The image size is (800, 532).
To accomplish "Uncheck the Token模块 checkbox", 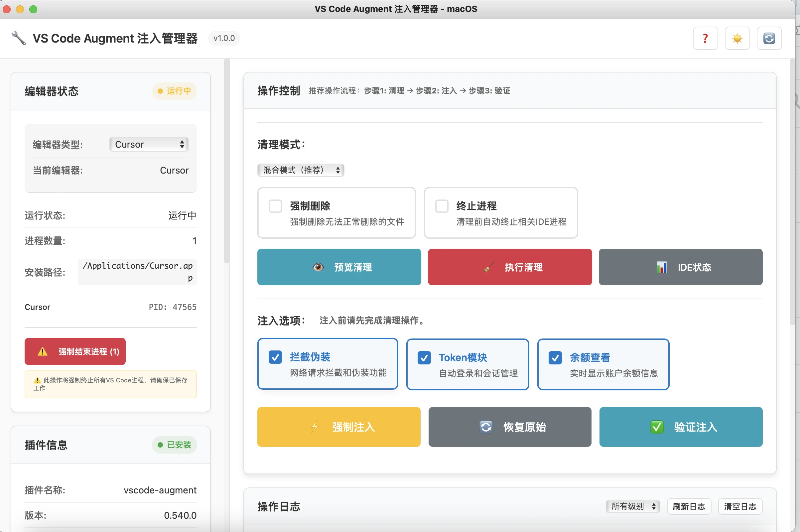I will click(424, 358).
